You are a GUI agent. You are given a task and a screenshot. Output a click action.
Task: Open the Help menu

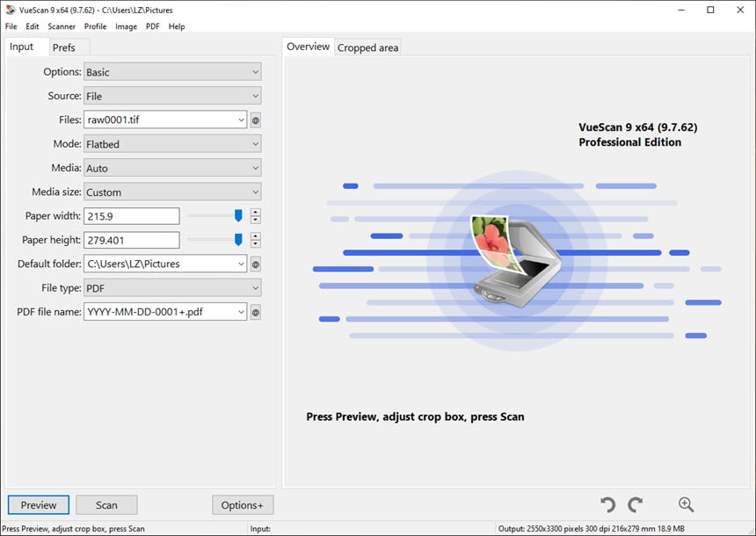point(177,26)
